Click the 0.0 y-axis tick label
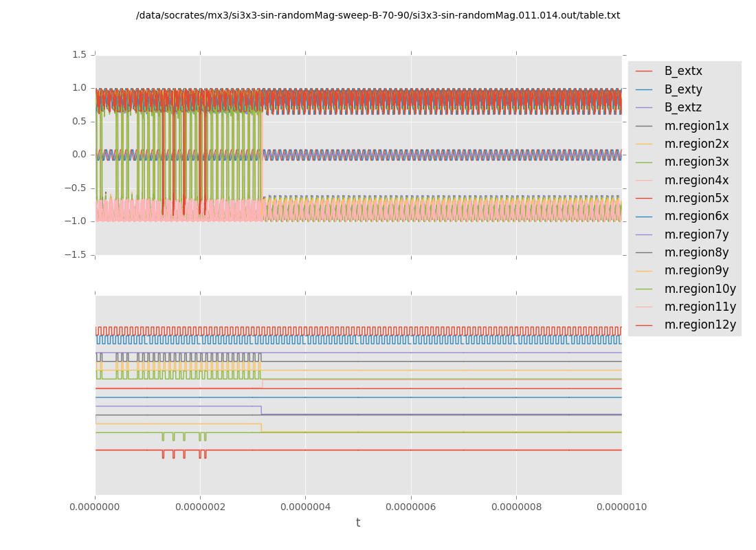This screenshot has height=550, width=756. tap(79, 154)
